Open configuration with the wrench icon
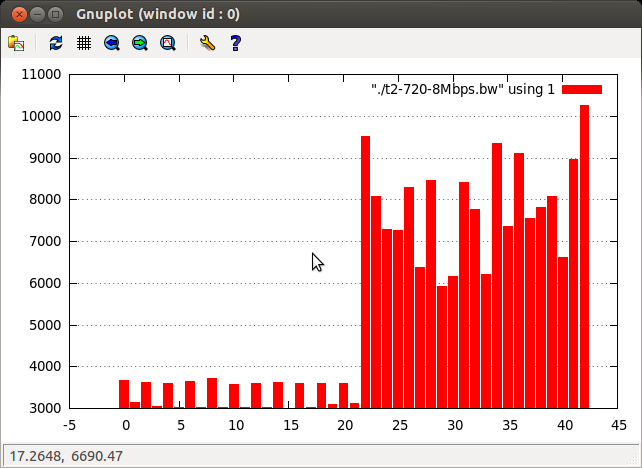642x468 pixels. tap(207, 43)
